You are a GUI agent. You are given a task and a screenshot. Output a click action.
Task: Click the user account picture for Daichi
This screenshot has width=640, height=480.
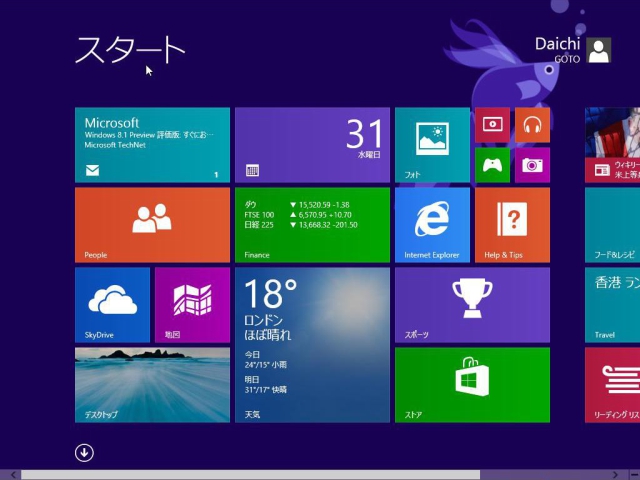(x=599, y=50)
